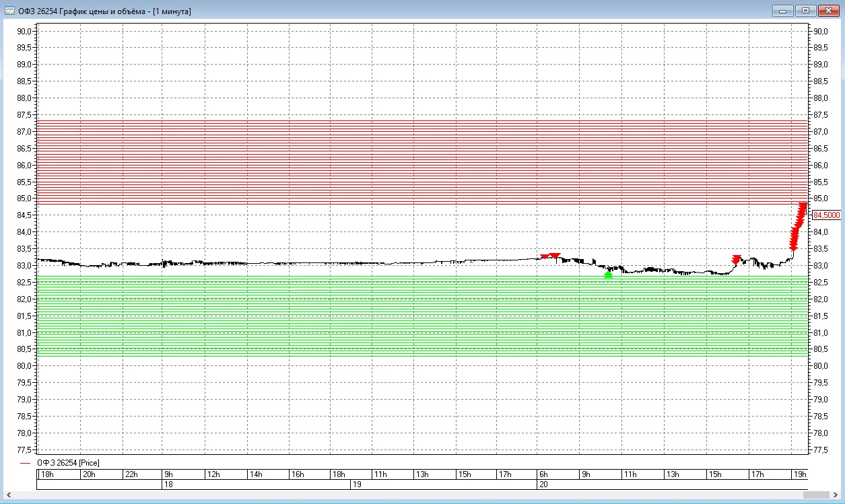The image size is (845, 504).
Task: Click the green buy triangle marker
Action: [609, 274]
